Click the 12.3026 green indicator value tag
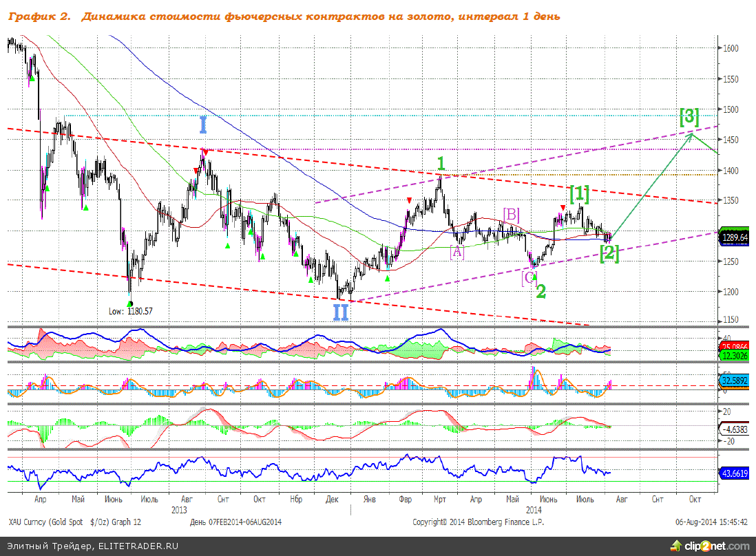Image resolution: width=756 pixels, height=556 pixels. [735, 355]
